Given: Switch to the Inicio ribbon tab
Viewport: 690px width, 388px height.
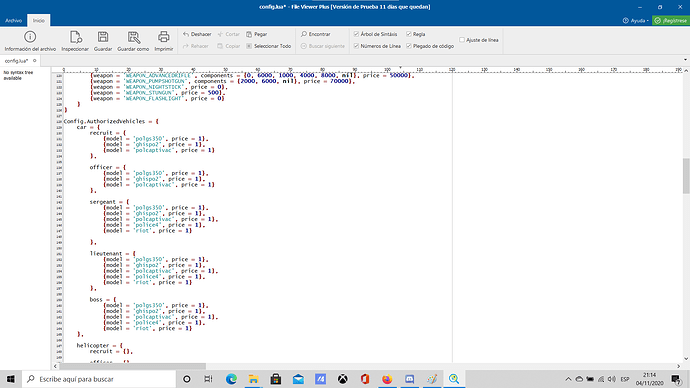Looking at the screenshot, I should 39,20.
